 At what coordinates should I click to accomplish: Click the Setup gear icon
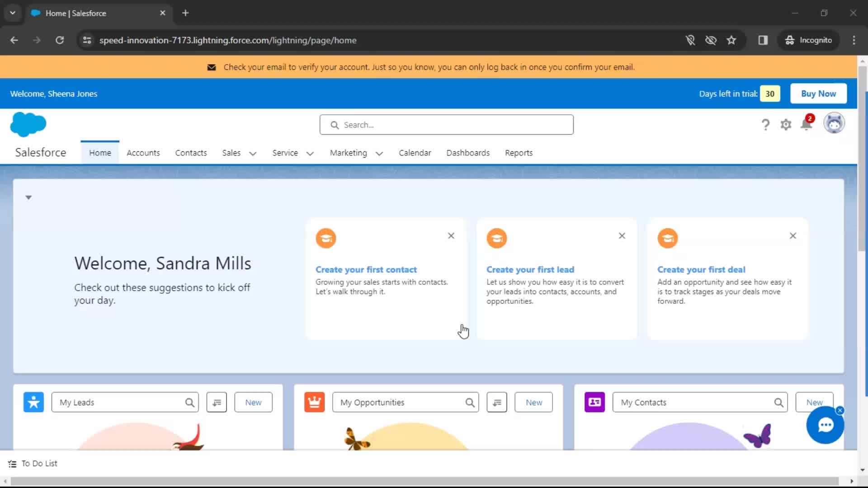tap(786, 125)
